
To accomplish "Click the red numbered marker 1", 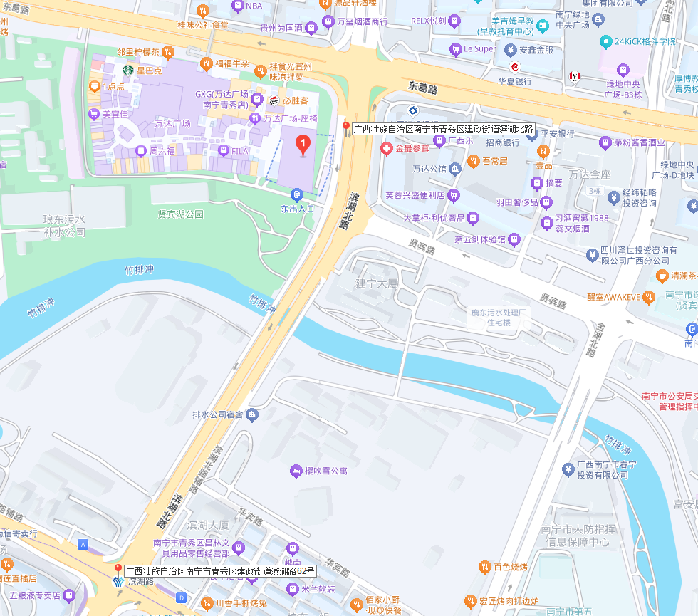I will tap(303, 145).
